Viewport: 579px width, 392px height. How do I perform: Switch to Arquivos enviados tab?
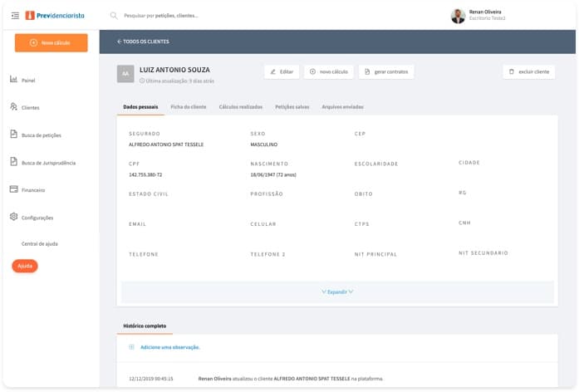pyautogui.click(x=343, y=106)
